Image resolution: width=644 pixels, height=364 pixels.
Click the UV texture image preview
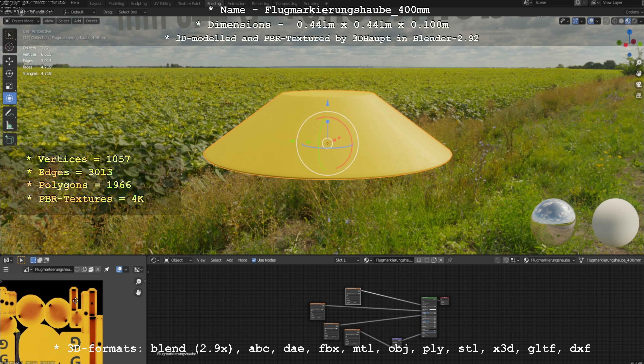coord(51,322)
